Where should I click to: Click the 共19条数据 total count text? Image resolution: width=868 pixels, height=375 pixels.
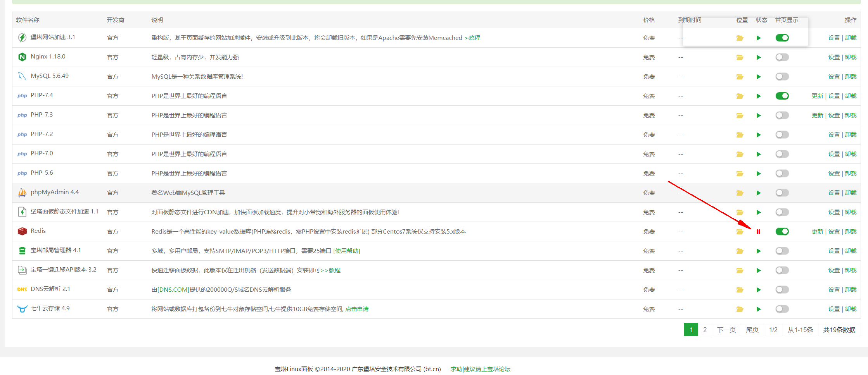tap(839, 330)
